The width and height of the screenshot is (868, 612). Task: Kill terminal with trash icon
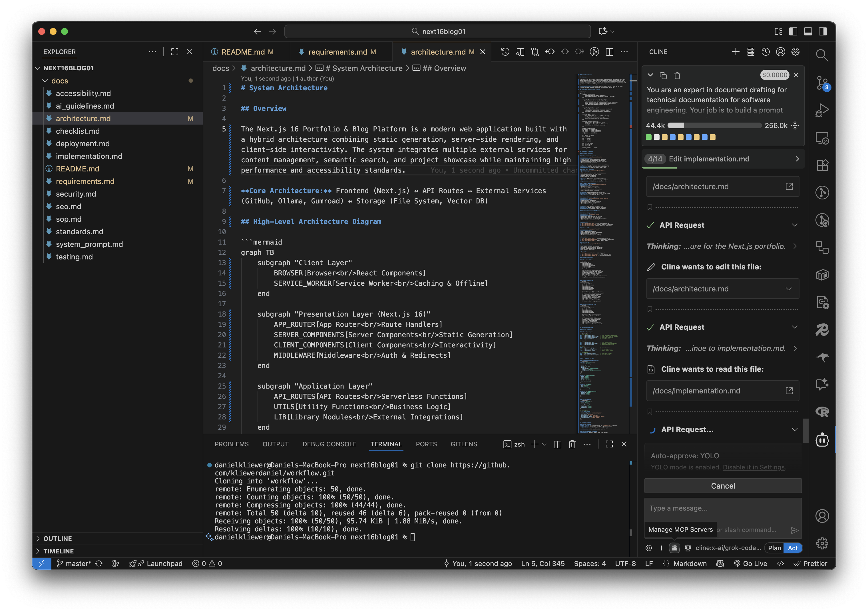[x=572, y=444]
